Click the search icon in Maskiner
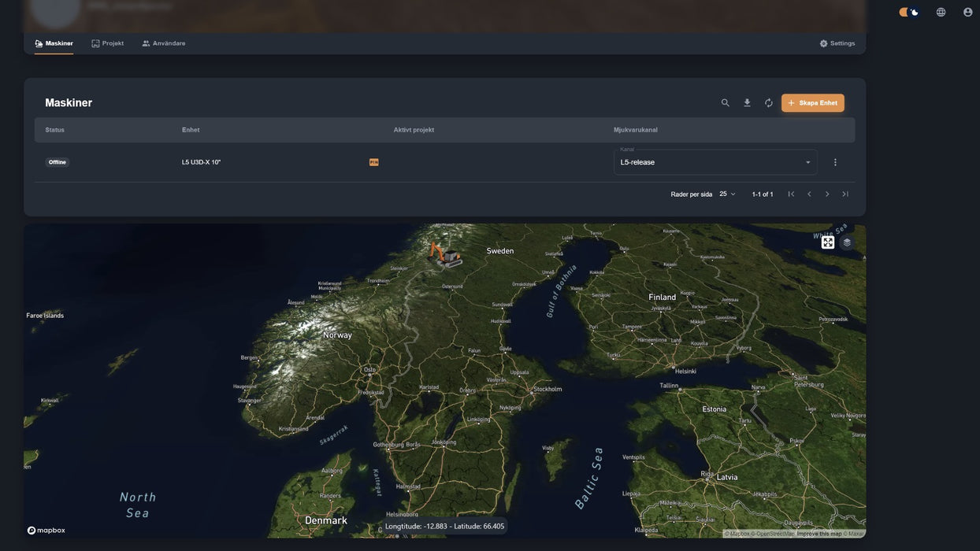Screen dimensions: 980x551 tap(725, 103)
